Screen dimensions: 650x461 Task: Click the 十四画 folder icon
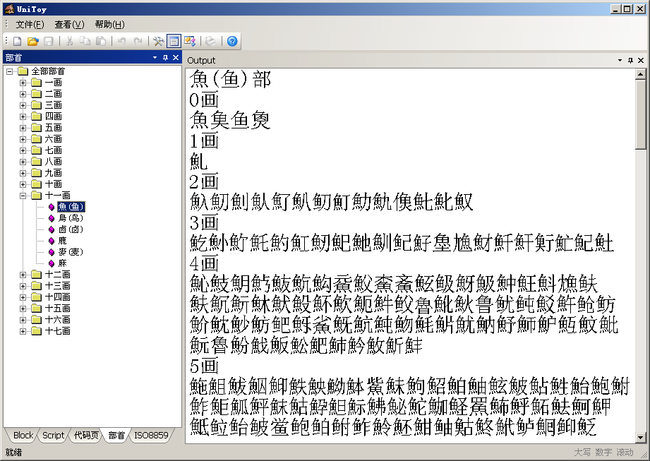pos(36,297)
